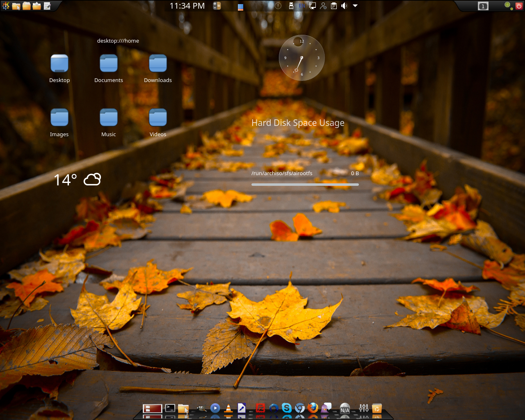Click the notifications status tray icon
This screenshot has width=525, height=420.
(278, 6)
